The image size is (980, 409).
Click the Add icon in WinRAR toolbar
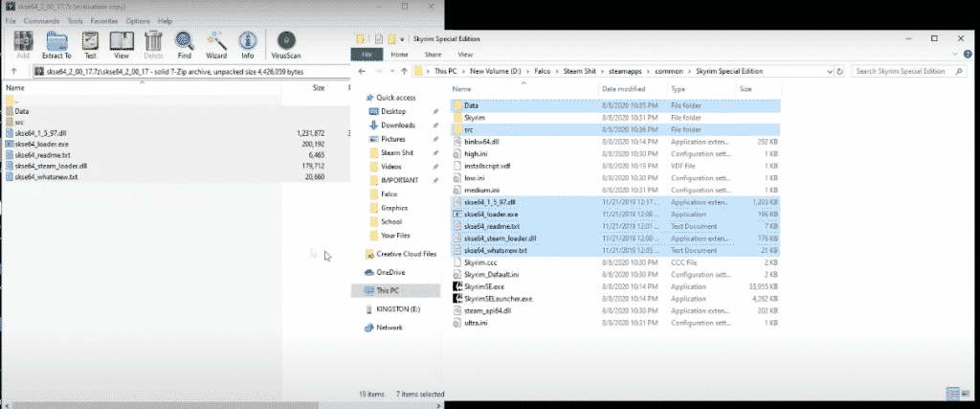pos(23,45)
